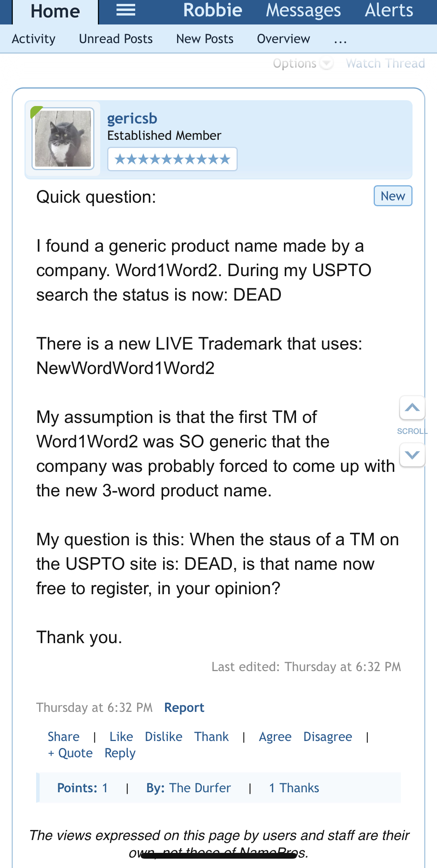The image size is (437, 868).
Task: Switch to the Home tab
Action: pos(55,11)
